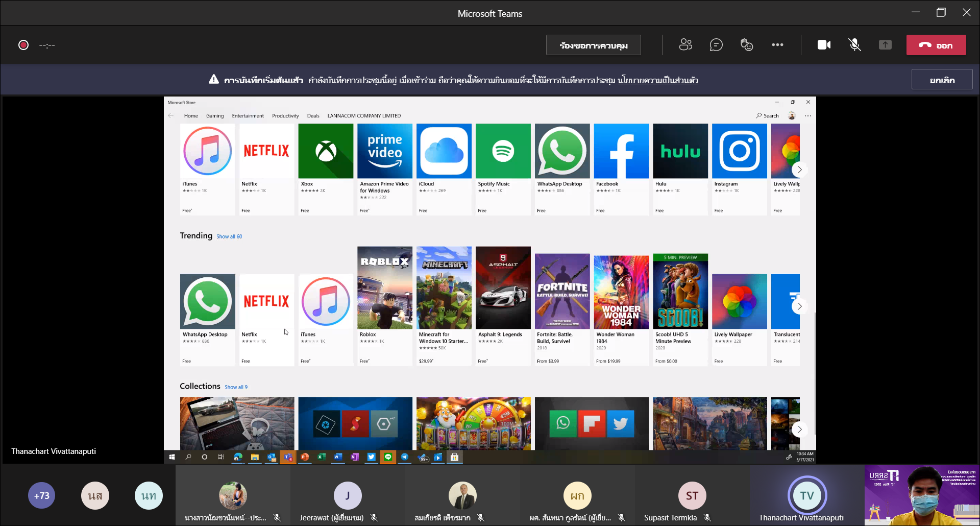
Task: Dismiss the recording notification banner
Action: [942, 80]
